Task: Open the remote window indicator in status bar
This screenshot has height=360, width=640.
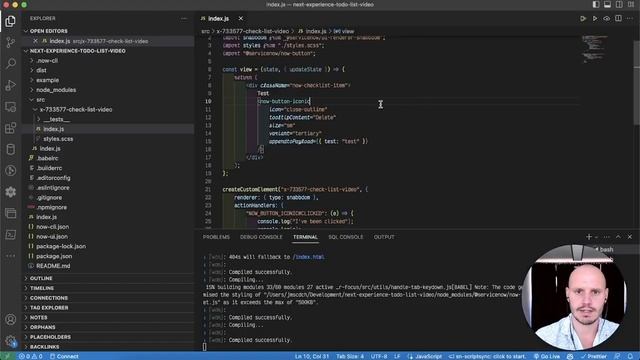Action: 7,356
